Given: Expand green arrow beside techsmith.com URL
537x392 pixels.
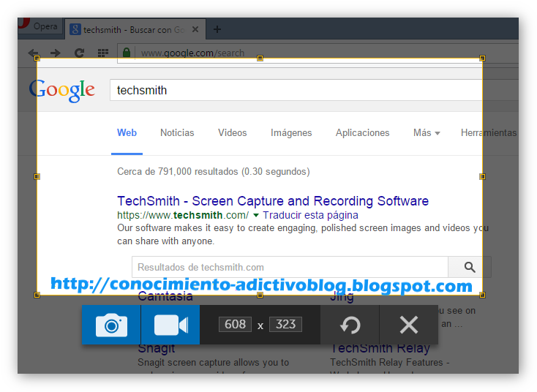Looking at the screenshot, I should coord(256,215).
